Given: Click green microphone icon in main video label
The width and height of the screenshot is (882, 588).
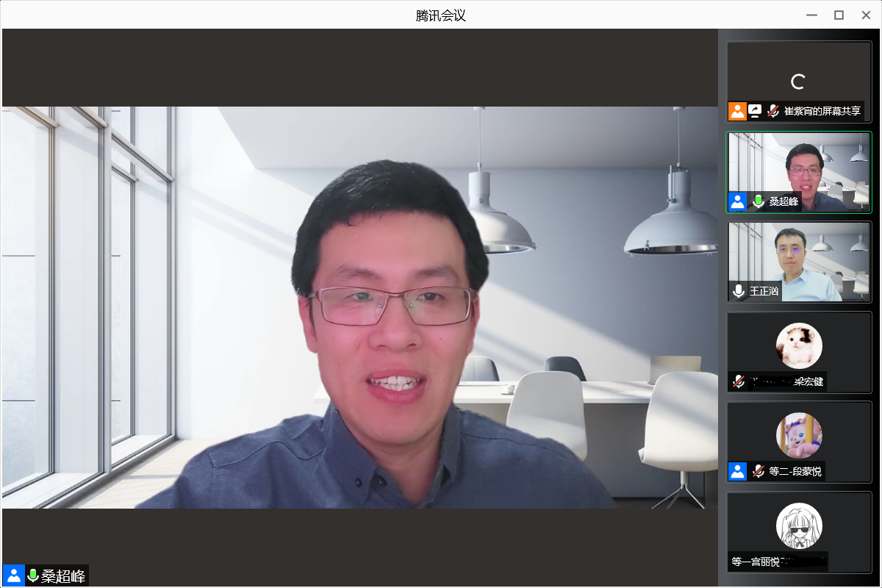Looking at the screenshot, I should point(32,576).
